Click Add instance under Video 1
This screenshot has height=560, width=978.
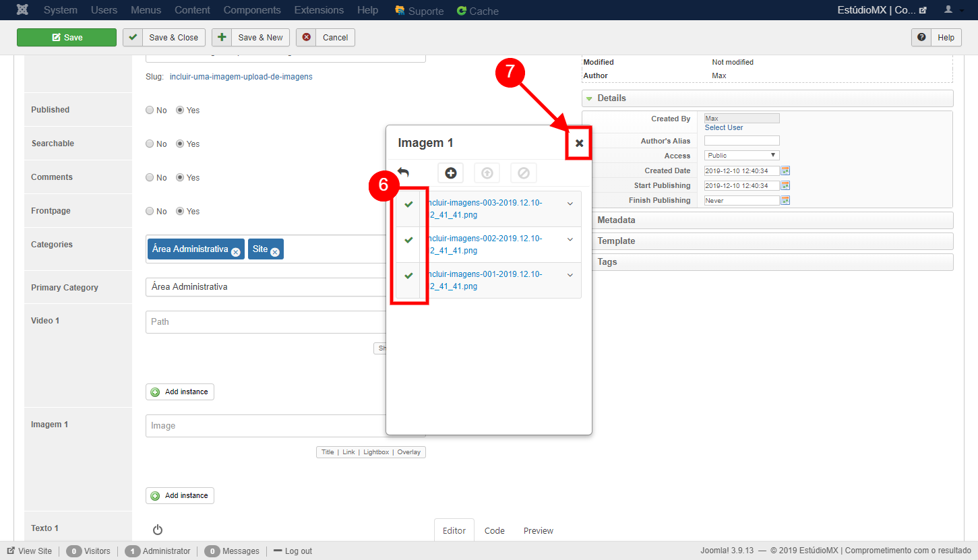pos(180,392)
